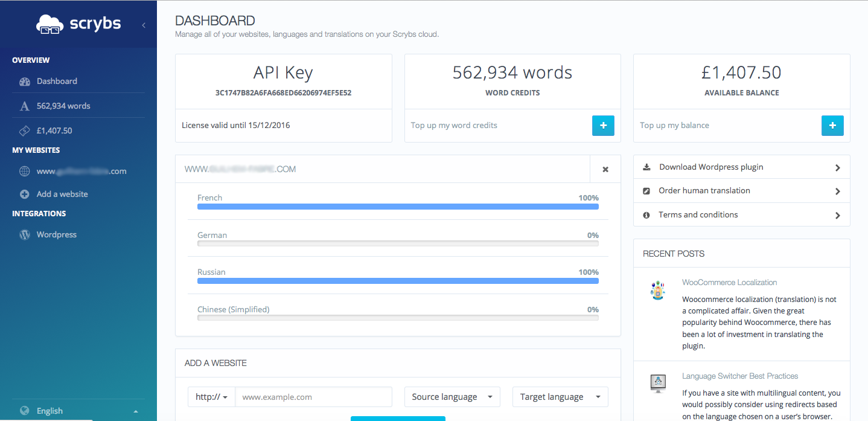Click the plus button for balance top up

pos(832,126)
